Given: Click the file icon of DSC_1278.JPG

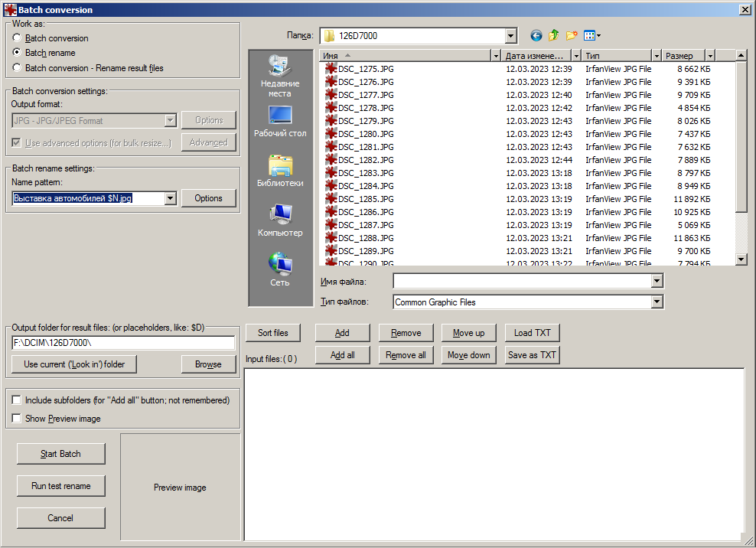Looking at the screenshot, I should tap(331, 108).
